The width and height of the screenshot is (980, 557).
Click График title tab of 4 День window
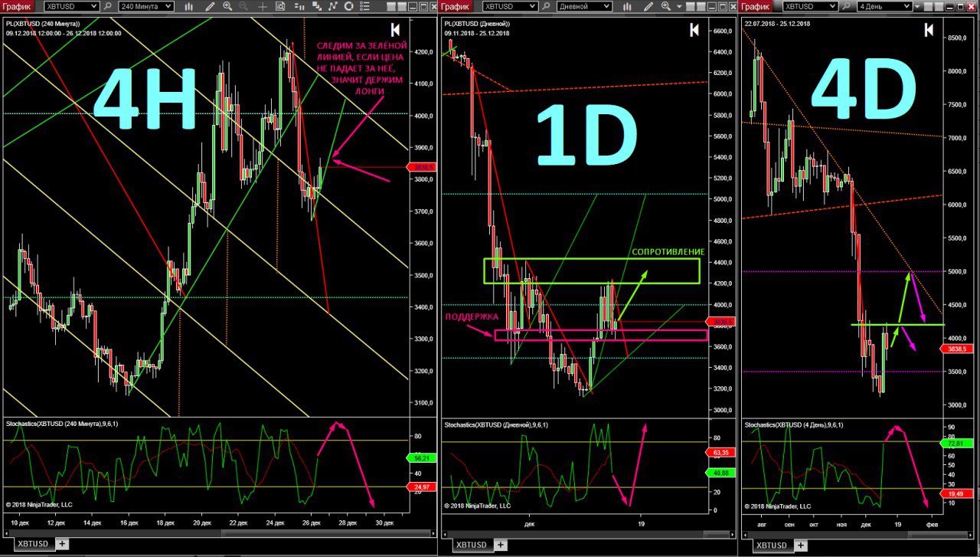(x=756, y=6)
